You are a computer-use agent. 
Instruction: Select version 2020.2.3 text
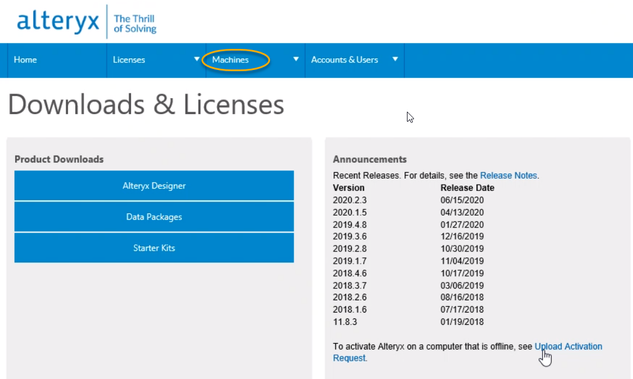coord(350,200)
